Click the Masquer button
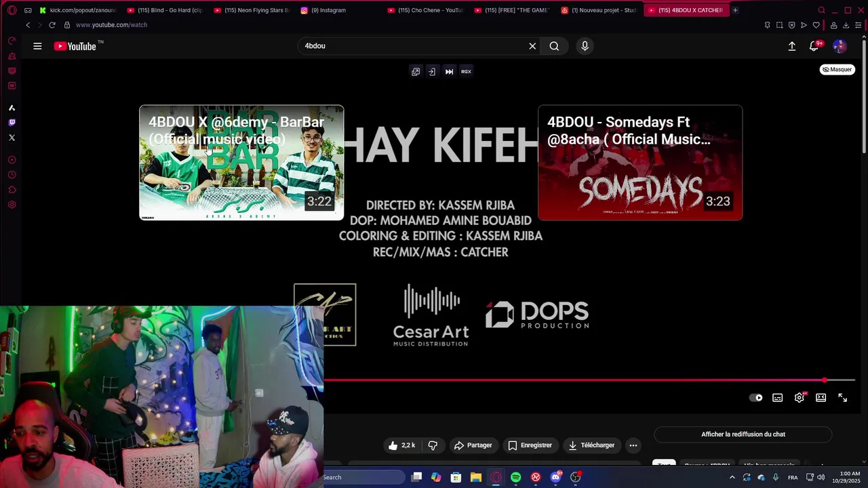Image resolution: width=868 pixels, height=488 pixels. (837, 69)
